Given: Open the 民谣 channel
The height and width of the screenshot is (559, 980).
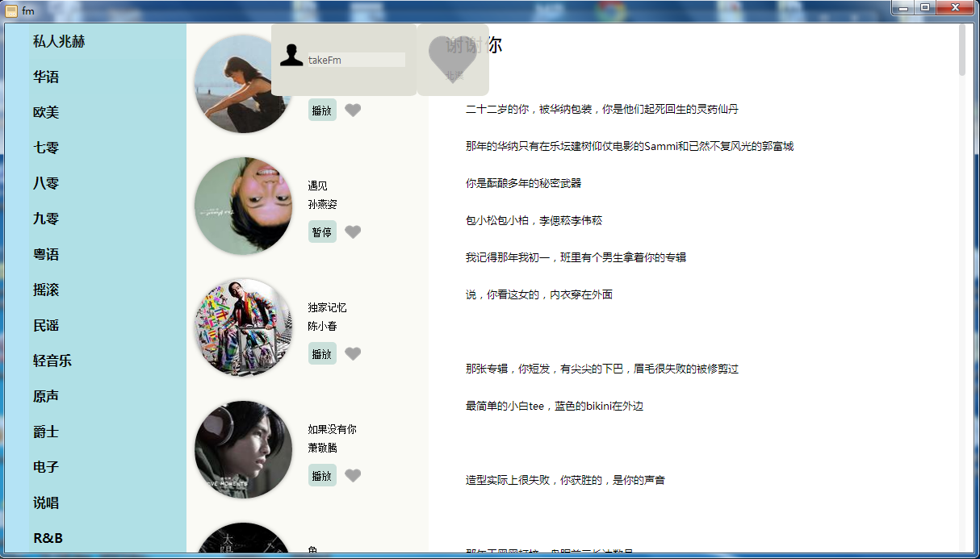Looking at the screenshot, I should [x=46, y=325].
